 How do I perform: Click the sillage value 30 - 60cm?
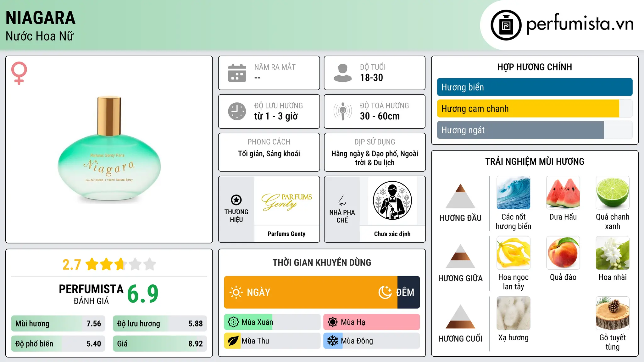click(380, 116)
